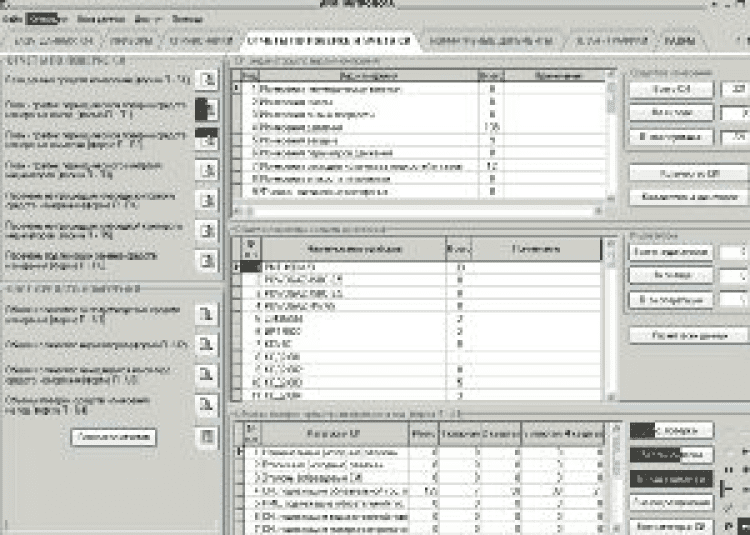Switch to the НОРМАТИВНЫЕ ДОКУМЕНТЫ tab

click(x=489, y=42)
